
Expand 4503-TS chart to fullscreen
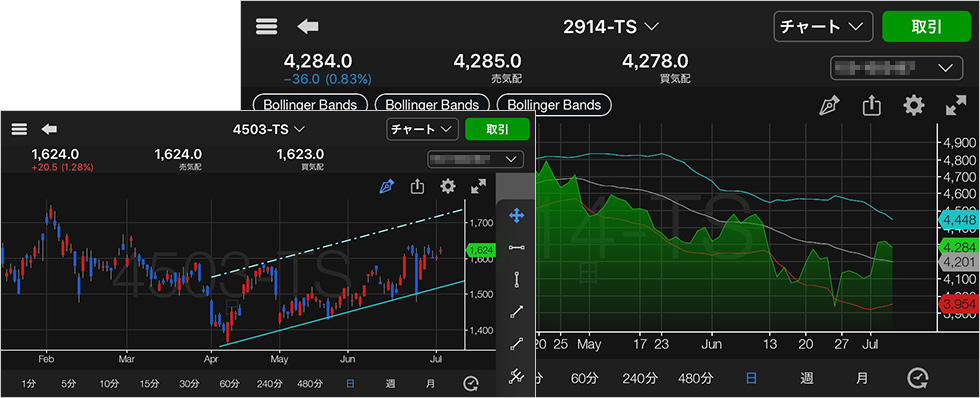478,186
